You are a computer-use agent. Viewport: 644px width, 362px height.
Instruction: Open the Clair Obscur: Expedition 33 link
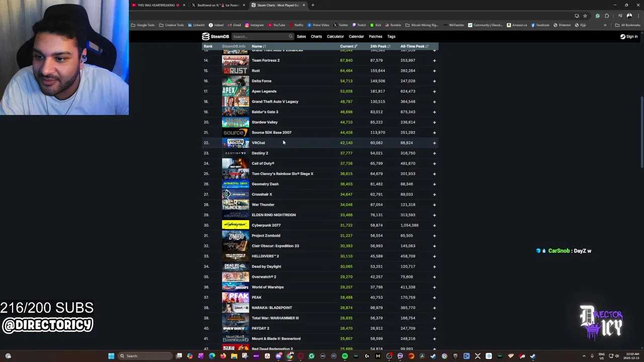coord(275,246)
